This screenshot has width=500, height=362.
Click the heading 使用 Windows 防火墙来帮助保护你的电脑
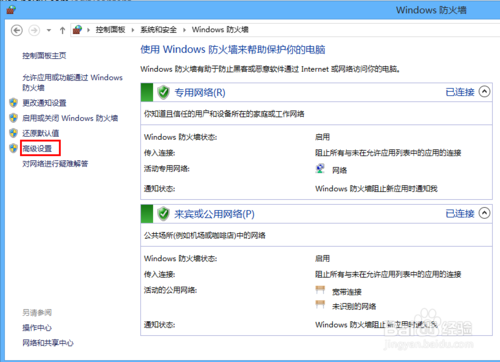coord(233,50)
